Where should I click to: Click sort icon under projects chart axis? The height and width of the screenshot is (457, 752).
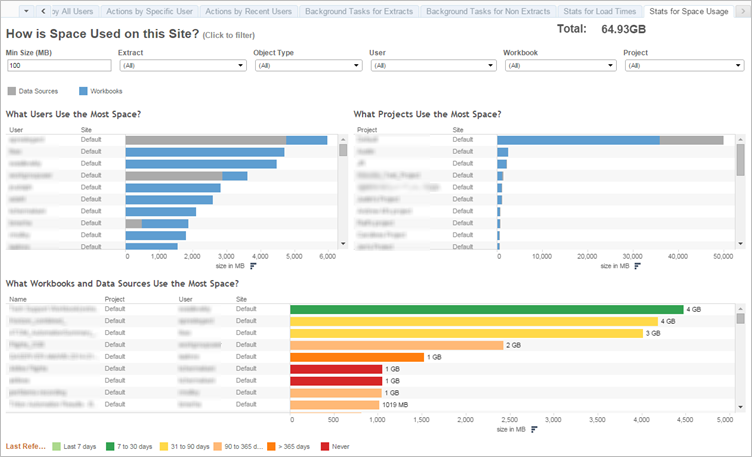637,266
